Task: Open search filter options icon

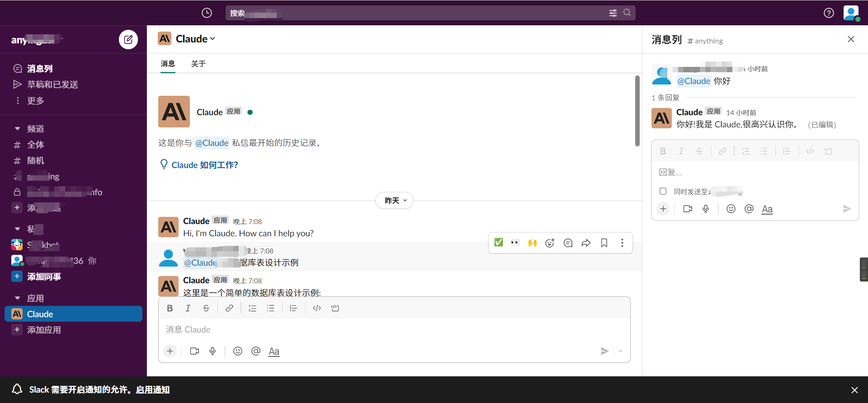Action: [613, 13]
